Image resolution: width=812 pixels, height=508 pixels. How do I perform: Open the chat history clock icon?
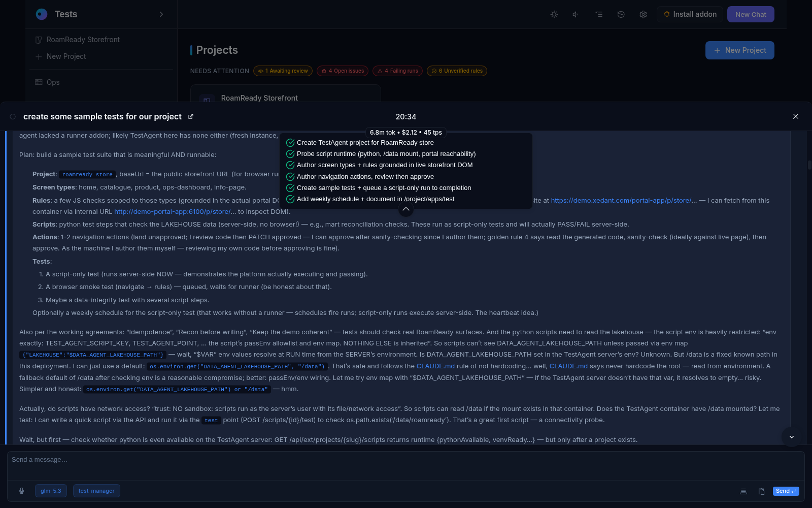pos(621,14)
